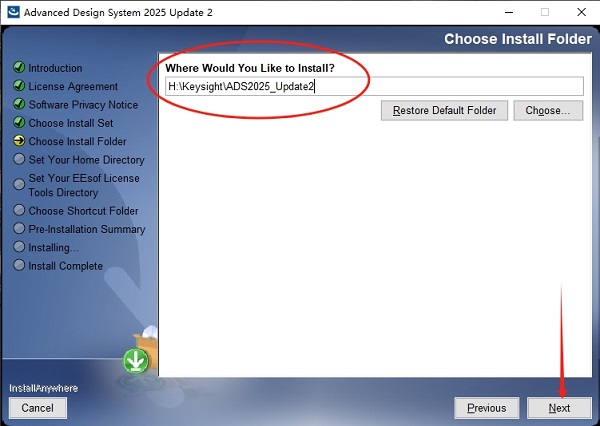Click the green download arrow installer icon

pos(136,361)
